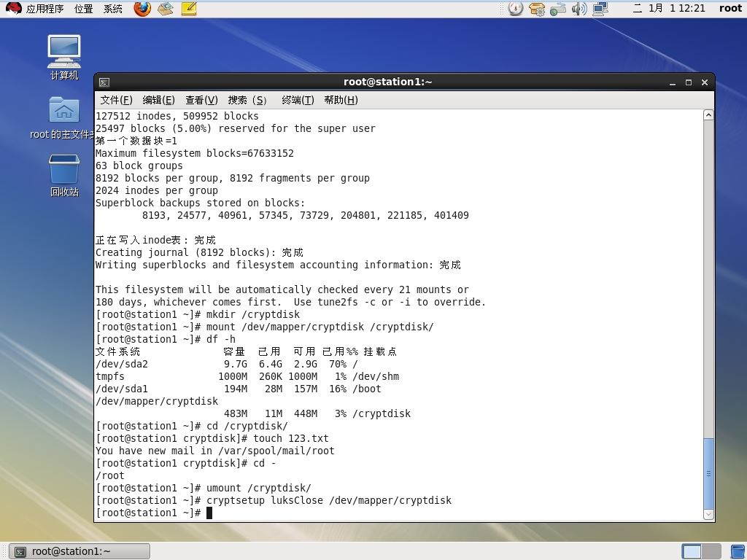Image resolution: width=747 pixels, height=560 pixels.
Task: Click the Maximum filesystem blocks=67633152 line
Action: (194, 153)
